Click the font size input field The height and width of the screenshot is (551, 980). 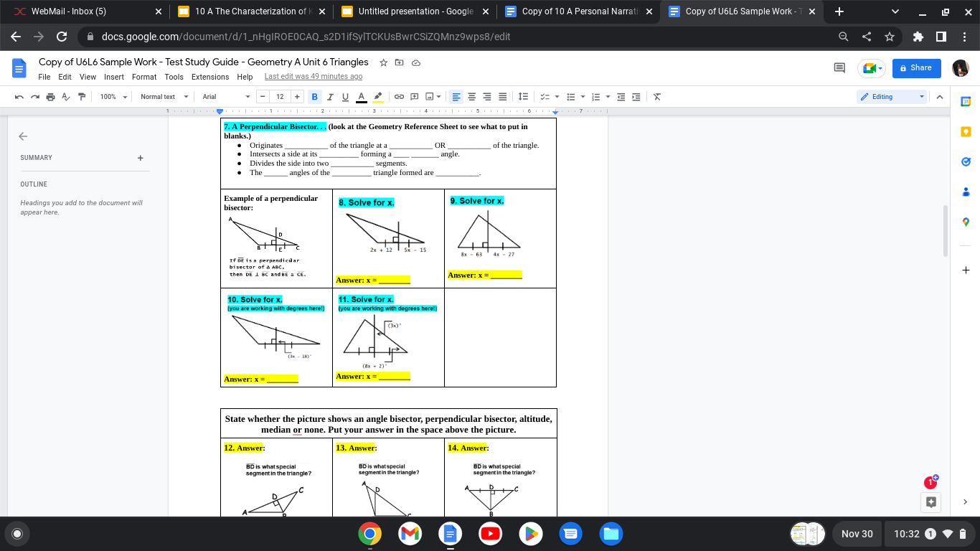(x=280, y=97)
